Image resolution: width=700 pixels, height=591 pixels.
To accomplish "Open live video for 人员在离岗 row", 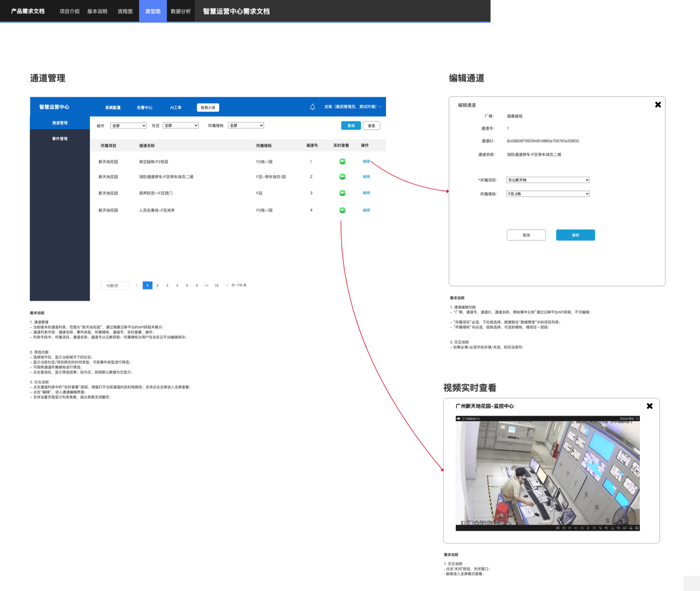I will click(342, 210).
